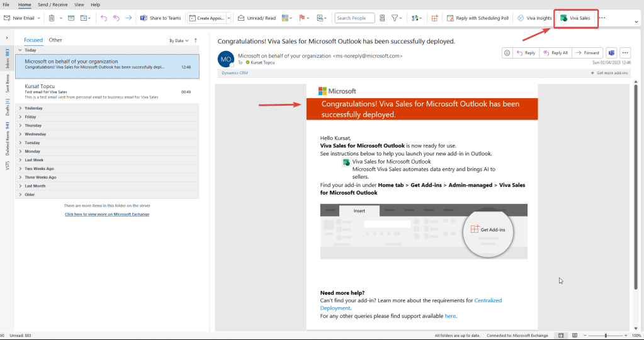Viewport: 644px width, 340px height.
Task: Switch to Reading view in status bar
Action: point(575,336)
